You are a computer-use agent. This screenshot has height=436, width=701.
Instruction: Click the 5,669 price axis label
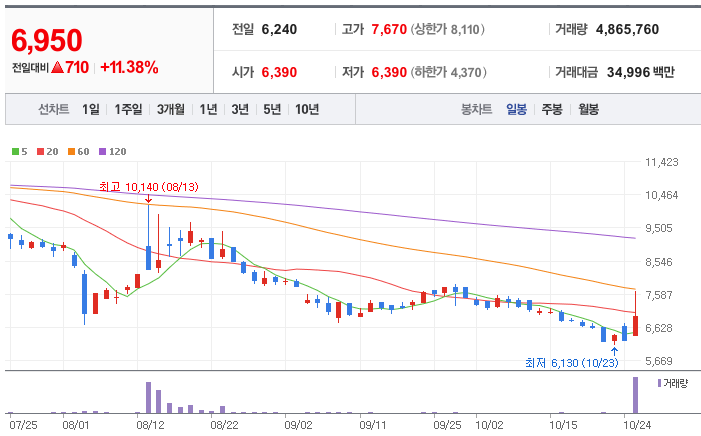[659, 361]
